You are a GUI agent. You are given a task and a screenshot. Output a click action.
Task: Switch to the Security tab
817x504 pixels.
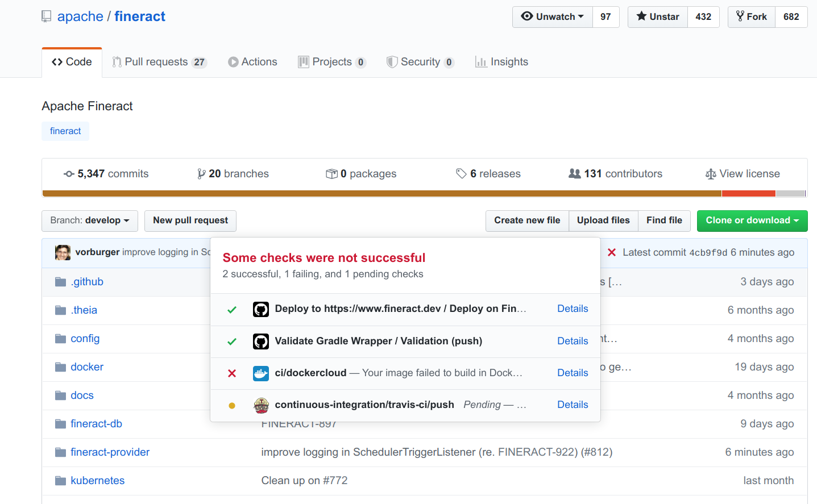(x=420, y=62)
